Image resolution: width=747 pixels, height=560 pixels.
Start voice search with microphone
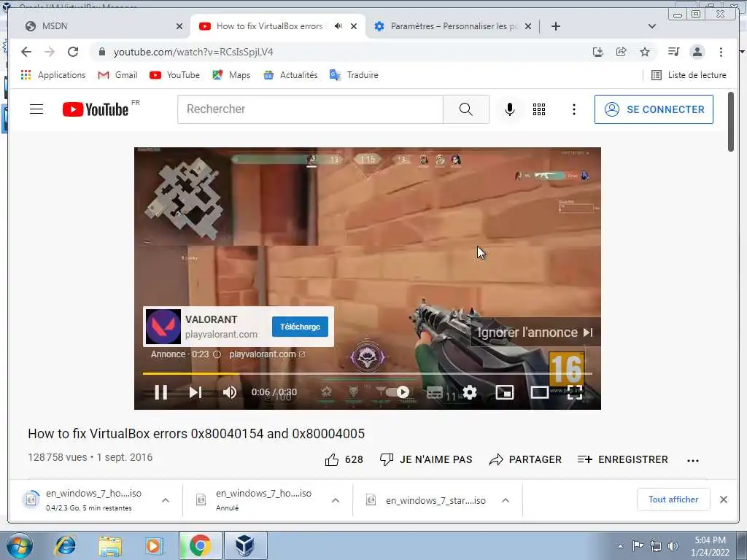pos(510,109)
